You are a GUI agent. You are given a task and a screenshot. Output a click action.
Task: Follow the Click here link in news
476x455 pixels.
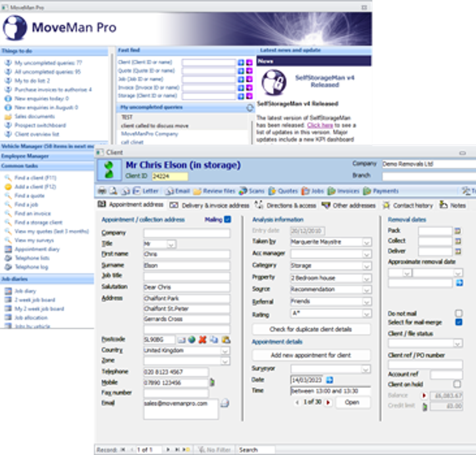click(320, 125)
